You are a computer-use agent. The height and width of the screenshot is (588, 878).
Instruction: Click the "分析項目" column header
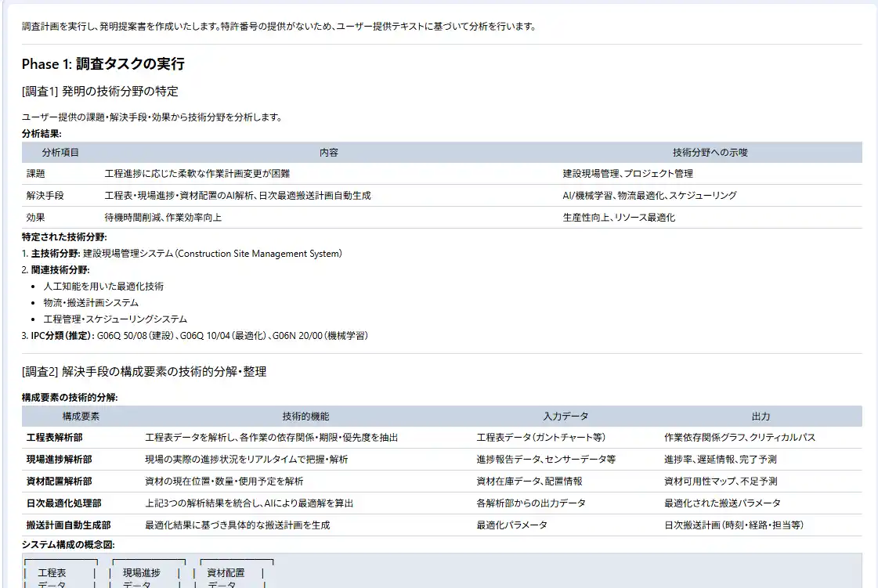(x=60, y=153)
